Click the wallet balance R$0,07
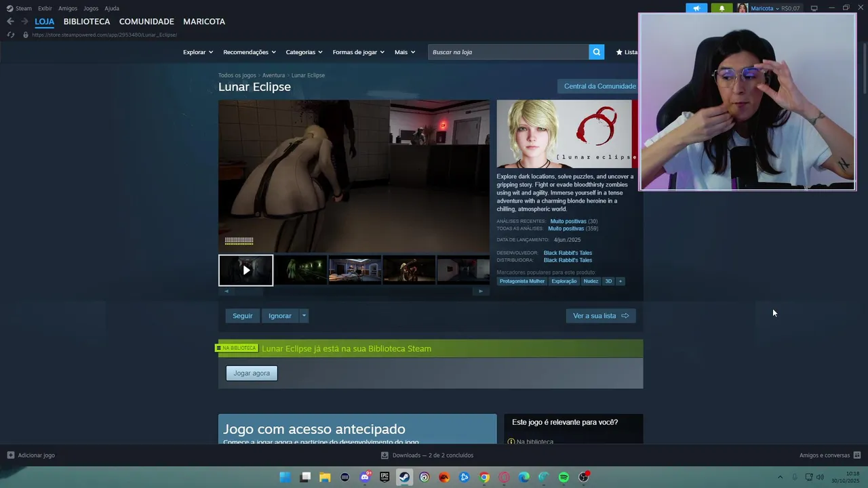This screenshot has width=868, height=488. click(791, 8)
